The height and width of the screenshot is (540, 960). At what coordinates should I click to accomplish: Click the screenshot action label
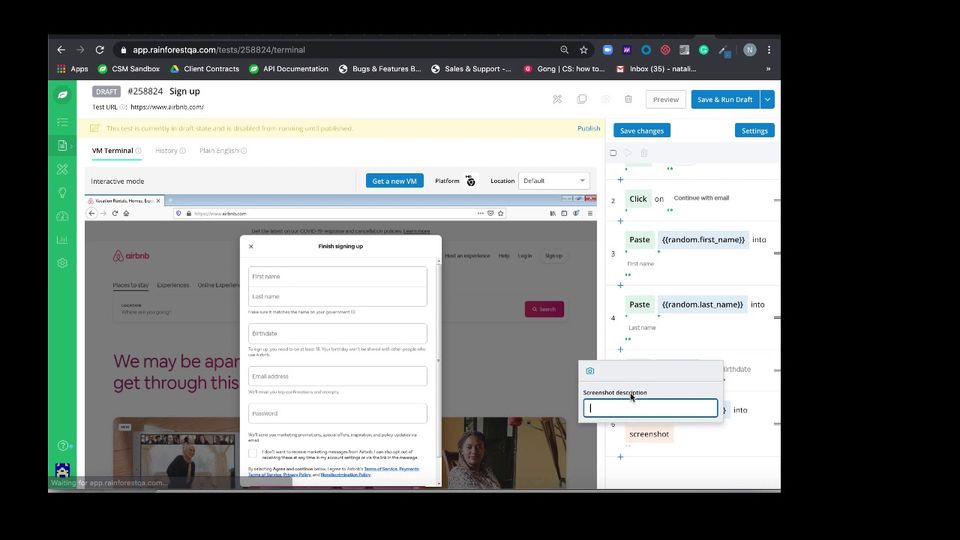(649, 434)
